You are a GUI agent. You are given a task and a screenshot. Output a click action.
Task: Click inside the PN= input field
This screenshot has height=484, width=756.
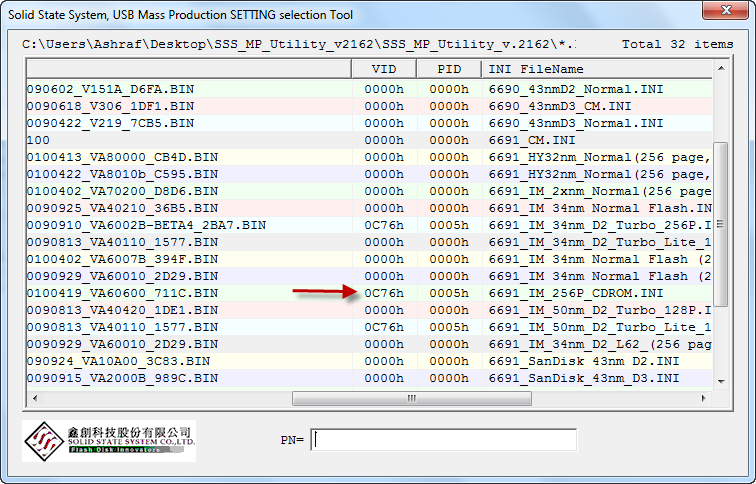(444, 440)
